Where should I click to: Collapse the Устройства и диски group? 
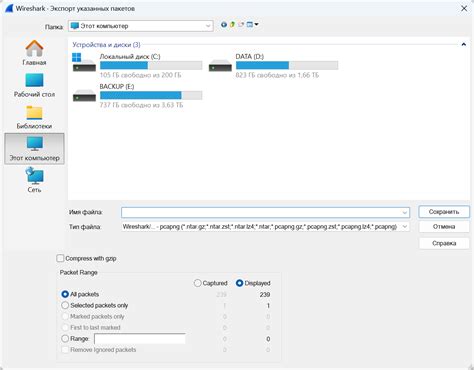point(463,44)
